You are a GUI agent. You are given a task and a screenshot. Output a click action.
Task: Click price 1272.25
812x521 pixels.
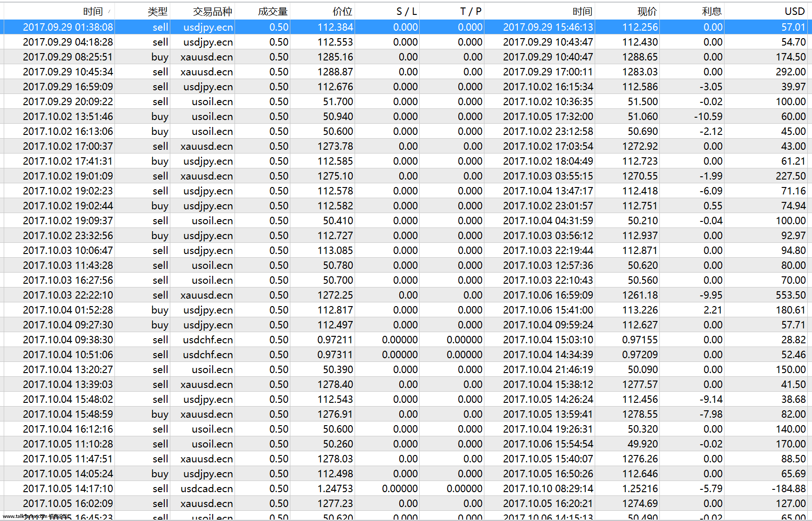point(336,295)
